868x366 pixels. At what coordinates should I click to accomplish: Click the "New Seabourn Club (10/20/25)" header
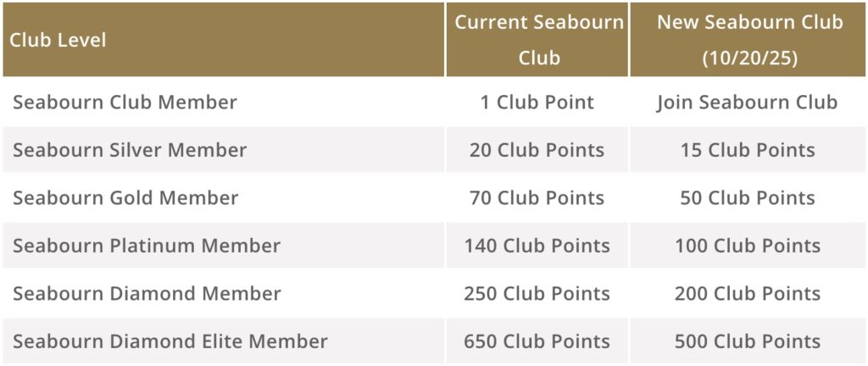point(748,40)
